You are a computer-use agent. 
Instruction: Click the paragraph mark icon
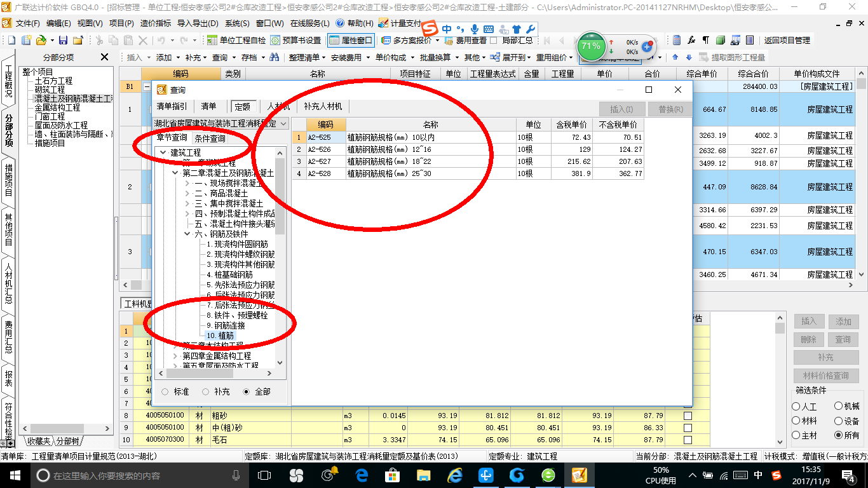[x=705, y=40]
